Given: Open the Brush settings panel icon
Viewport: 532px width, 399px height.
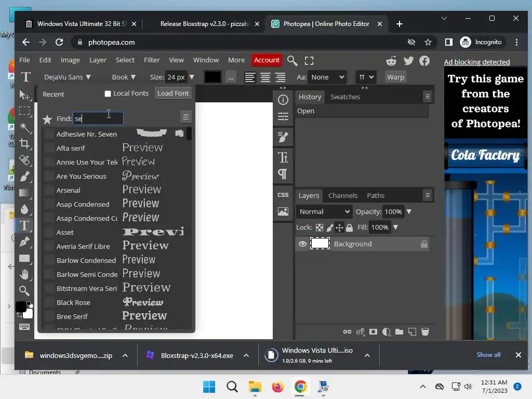Looking at the screenshot, I should click(x=283, y=137).
